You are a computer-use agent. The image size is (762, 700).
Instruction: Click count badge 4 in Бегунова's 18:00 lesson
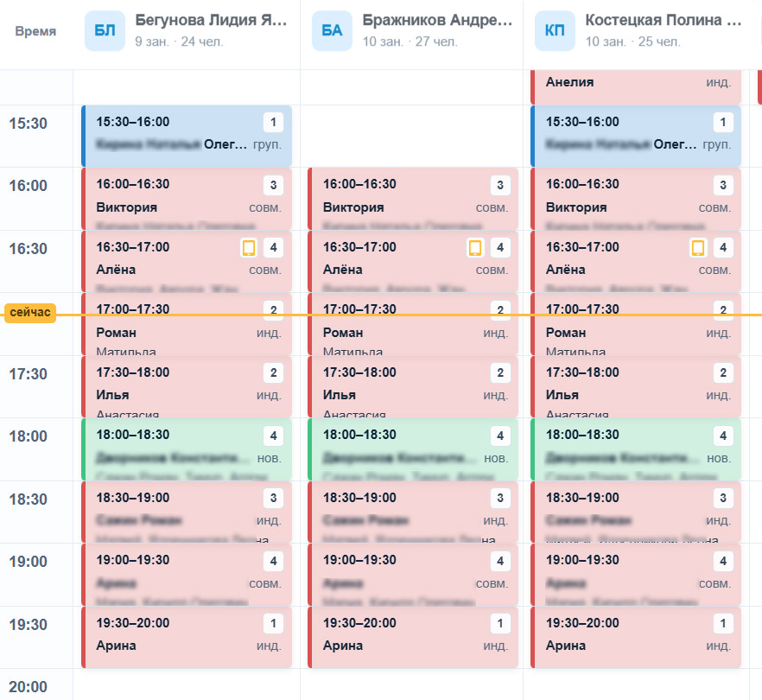[273, 436]
